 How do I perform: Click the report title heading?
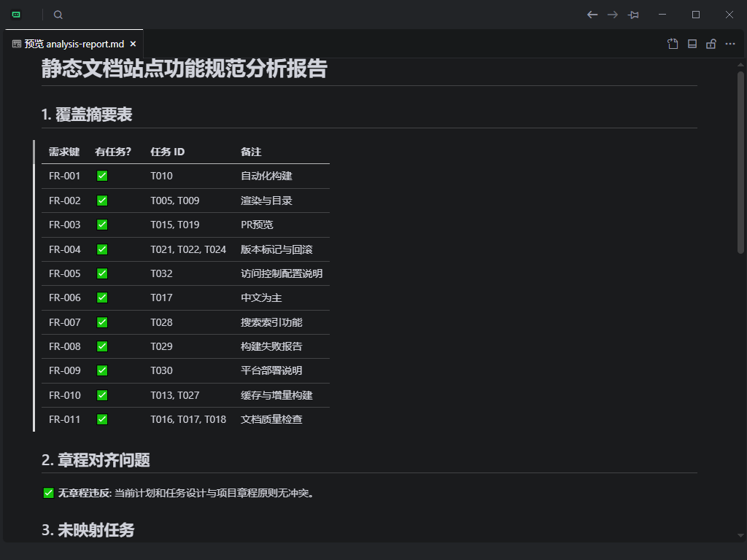(x=185, y=69)
